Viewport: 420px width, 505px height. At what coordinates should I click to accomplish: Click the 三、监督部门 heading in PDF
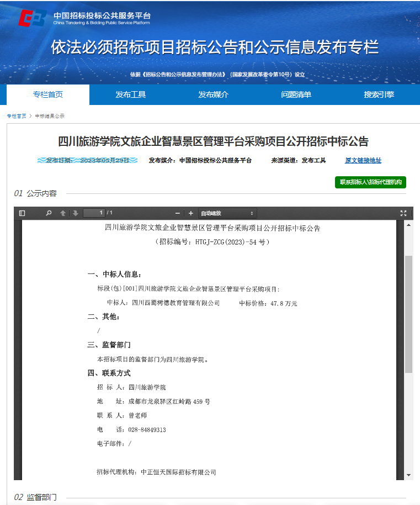point(109,345)
